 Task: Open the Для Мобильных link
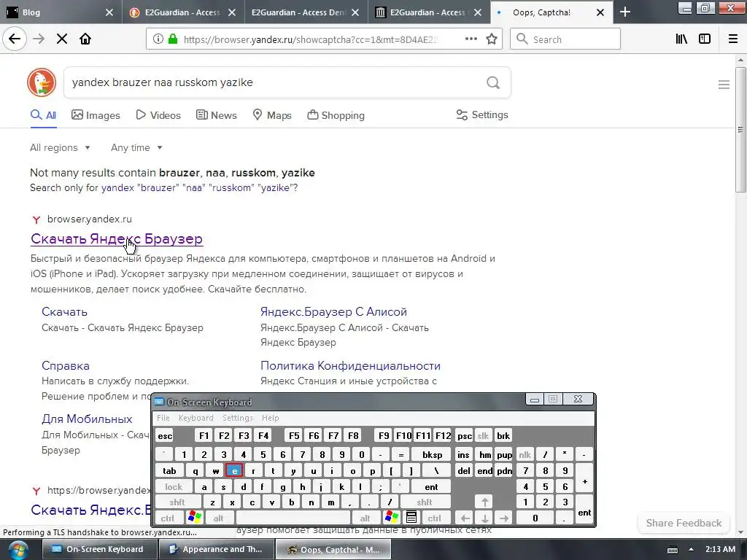tap(87, 419)
